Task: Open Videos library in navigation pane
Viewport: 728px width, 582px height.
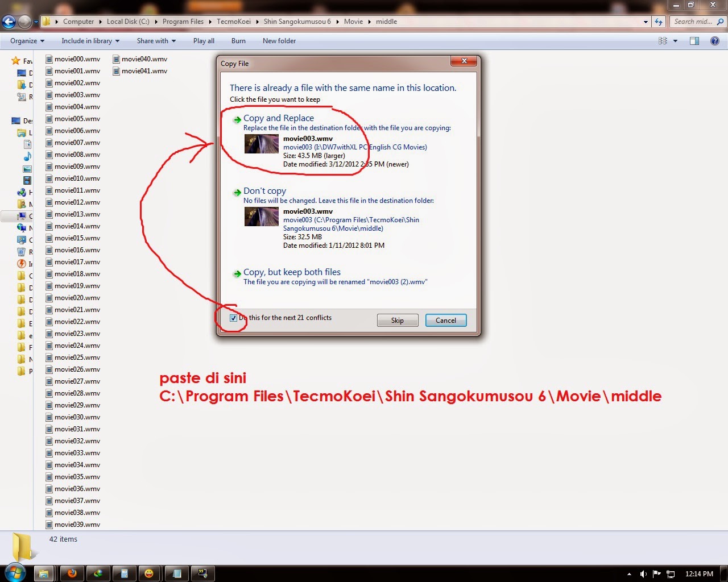Action: coord(27,180)
